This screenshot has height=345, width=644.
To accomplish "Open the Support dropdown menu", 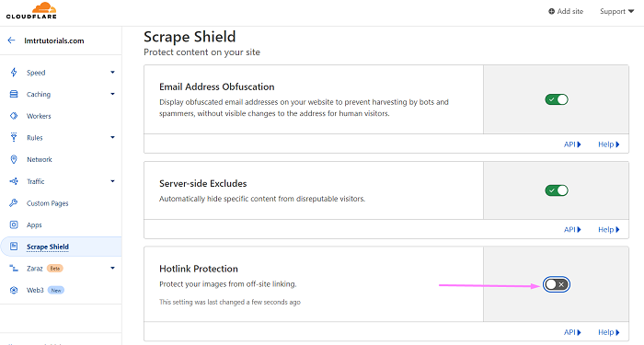I will 617,11.
